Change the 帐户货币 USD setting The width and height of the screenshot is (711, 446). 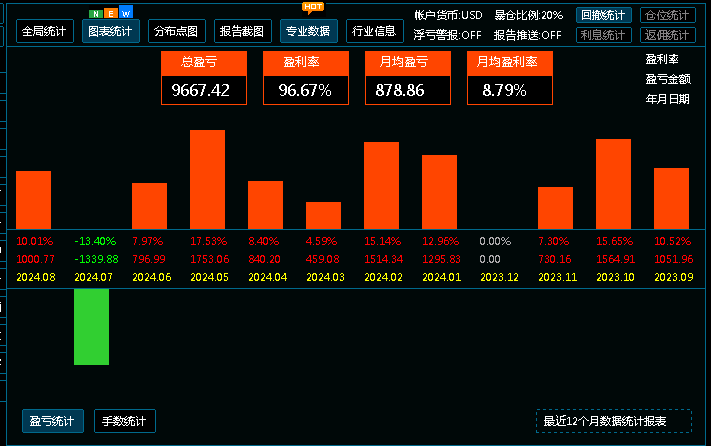(447, 16)
